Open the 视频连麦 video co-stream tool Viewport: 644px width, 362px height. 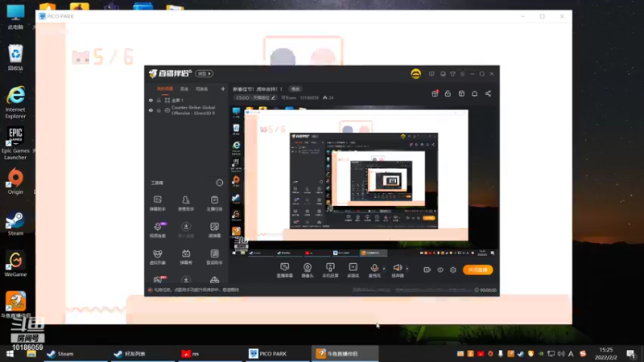coord(157,230)
